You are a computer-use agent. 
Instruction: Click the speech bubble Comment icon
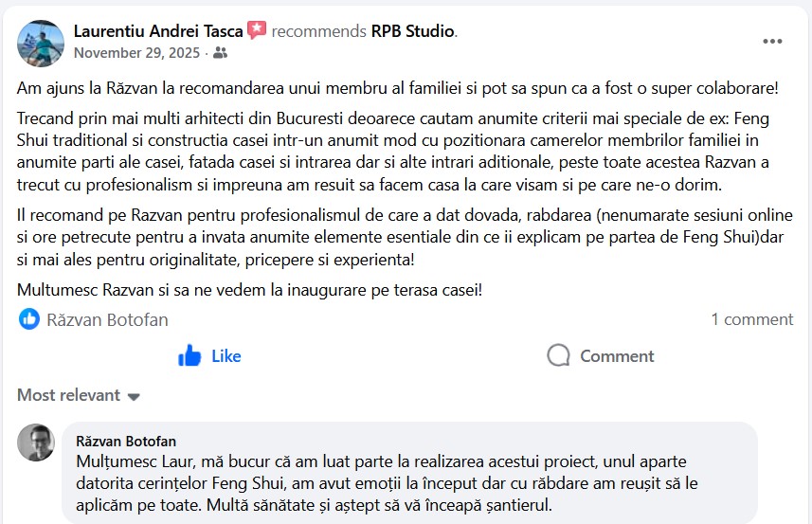[x=559, y=356]
